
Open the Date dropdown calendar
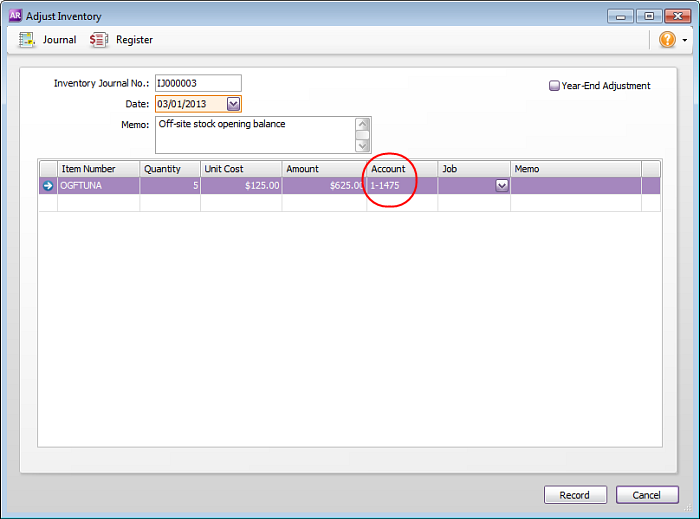pos(233,103)
